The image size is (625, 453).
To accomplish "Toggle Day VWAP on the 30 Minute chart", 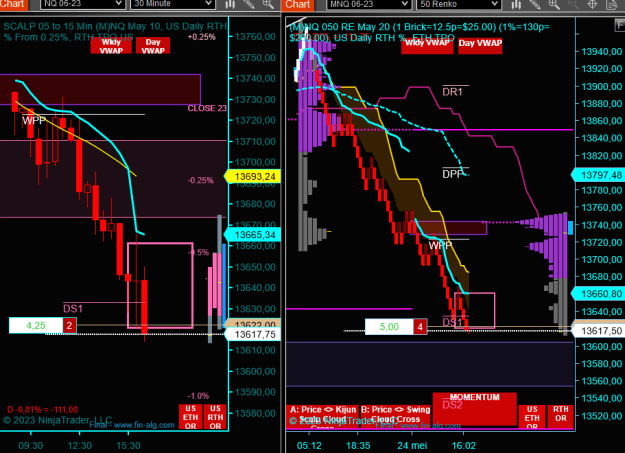I will pos(153,46).
